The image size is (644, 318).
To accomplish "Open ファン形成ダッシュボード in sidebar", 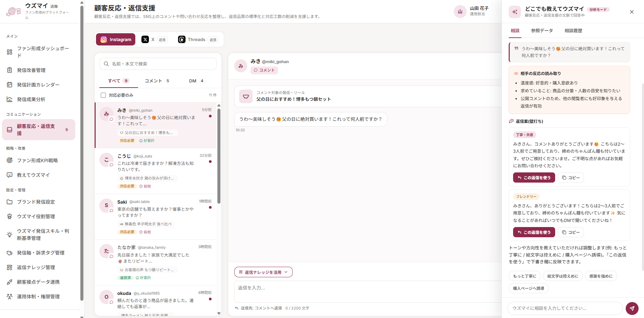I will coord(38,52).
